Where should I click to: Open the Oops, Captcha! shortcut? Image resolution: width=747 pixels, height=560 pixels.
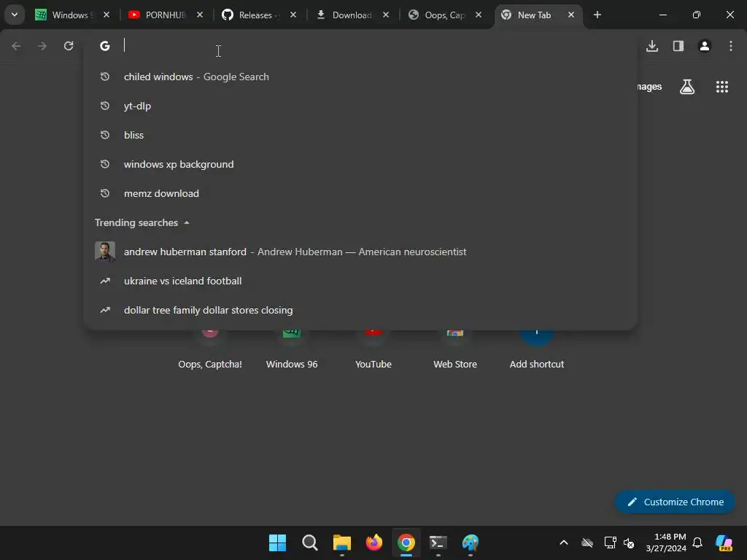click(210, 350)
